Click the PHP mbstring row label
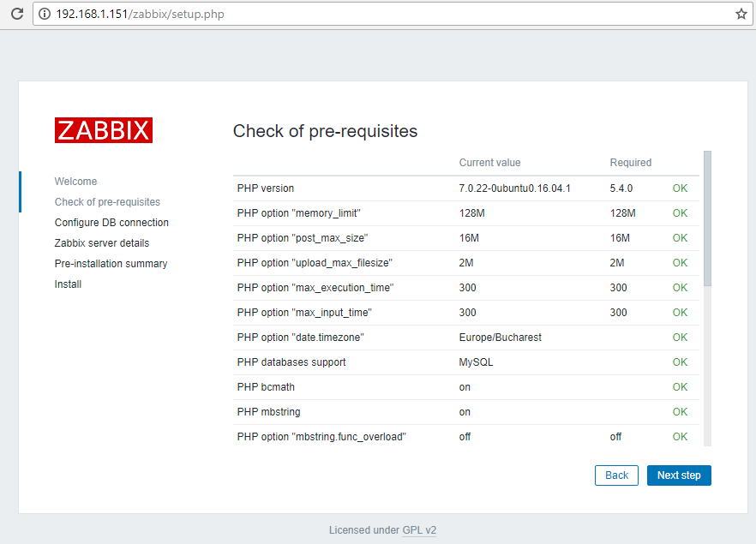The image size is (756, 544). click(268, 412)
